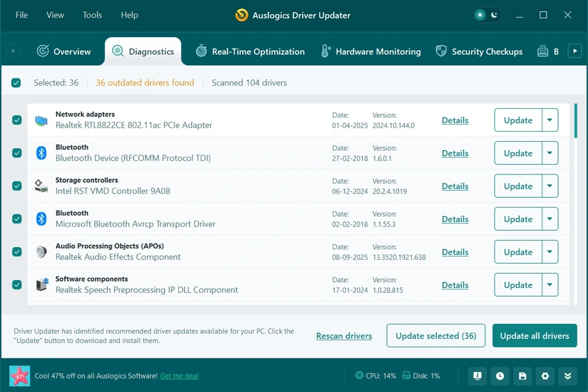Click Update all drivers button
The image size is (588, 392).
[x=534, y=335]
